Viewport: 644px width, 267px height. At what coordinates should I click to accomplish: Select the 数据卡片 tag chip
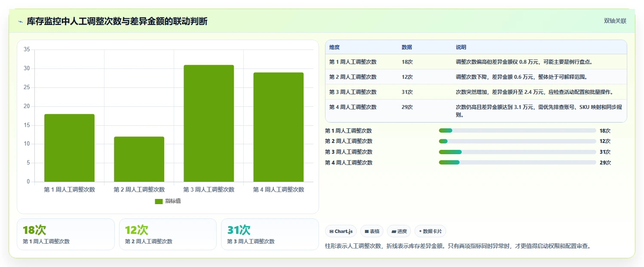pos(430,231)
